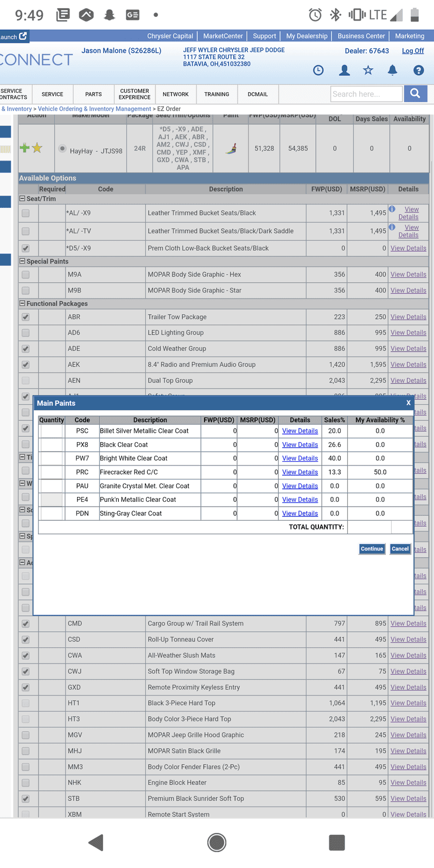The height and width of the screenshot is (868, 434).
Task: Click quantity field for PX8 Black Clear Coat
Action: click(x=52, y=444)
